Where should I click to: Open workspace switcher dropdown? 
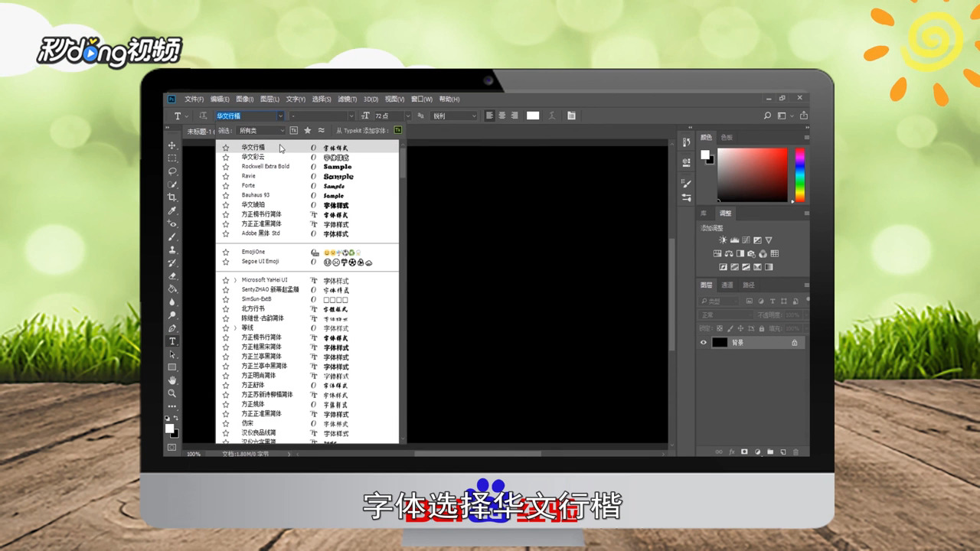pyautogui.click(x=784, y=116)
